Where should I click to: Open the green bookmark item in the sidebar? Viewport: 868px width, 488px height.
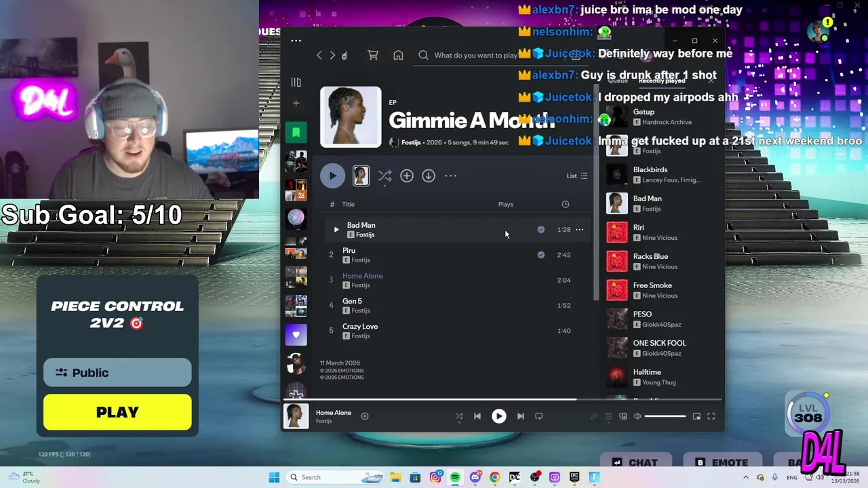(x=296, y=132)
